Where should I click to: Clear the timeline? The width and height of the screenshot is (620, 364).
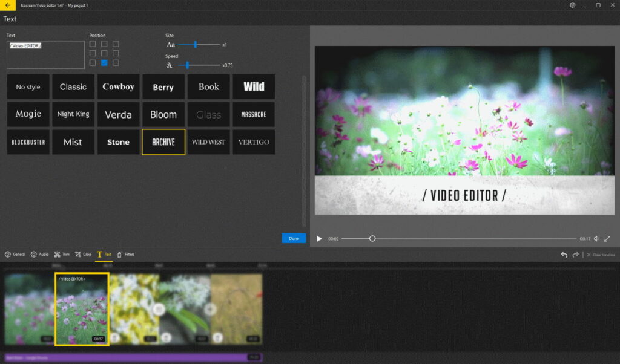(x=600, y=255)
